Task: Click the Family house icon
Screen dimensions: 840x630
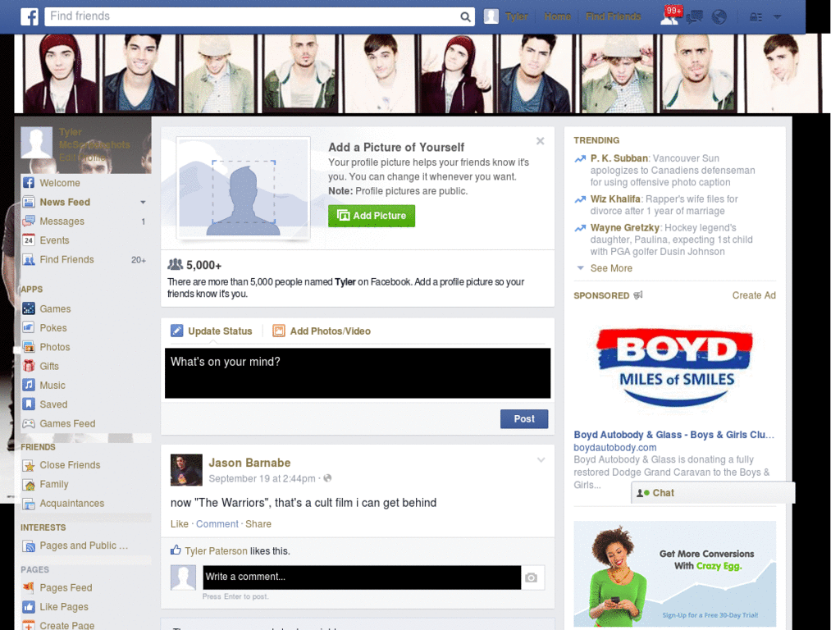Action: (29, 485)
